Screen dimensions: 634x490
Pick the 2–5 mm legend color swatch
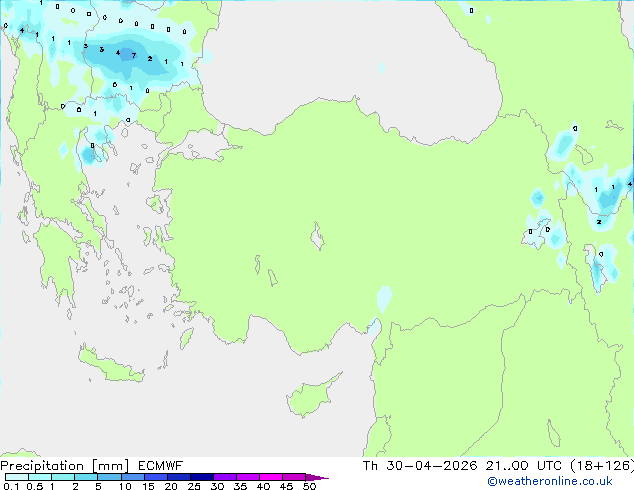[x=86, y=477]
